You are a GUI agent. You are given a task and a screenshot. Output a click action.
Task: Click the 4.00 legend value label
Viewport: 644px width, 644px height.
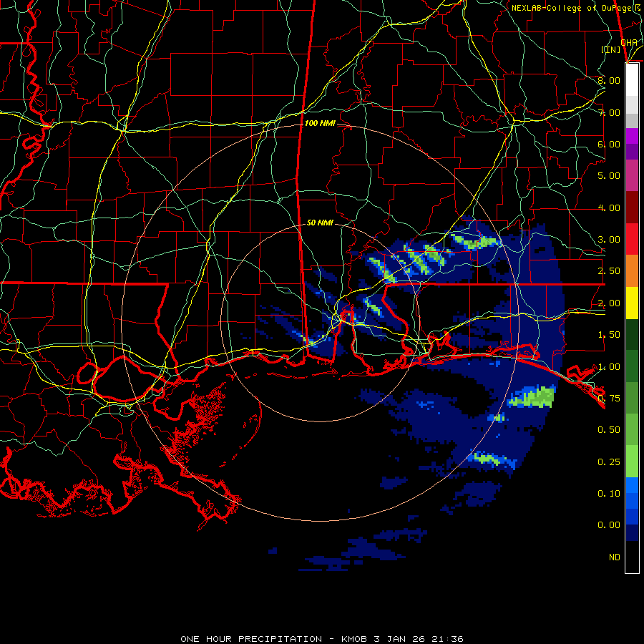pos(609,208)
